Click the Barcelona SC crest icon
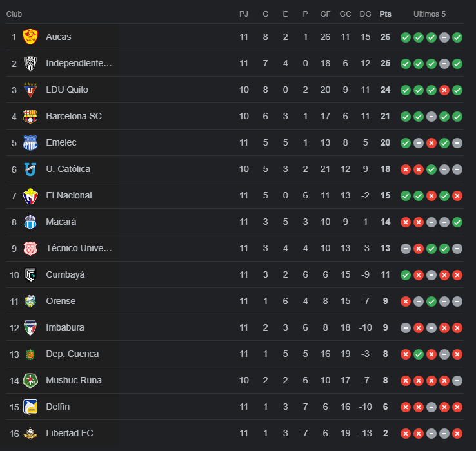Image resolution: width=476 pixels, height=451 pixels. [x=30, y=116]
